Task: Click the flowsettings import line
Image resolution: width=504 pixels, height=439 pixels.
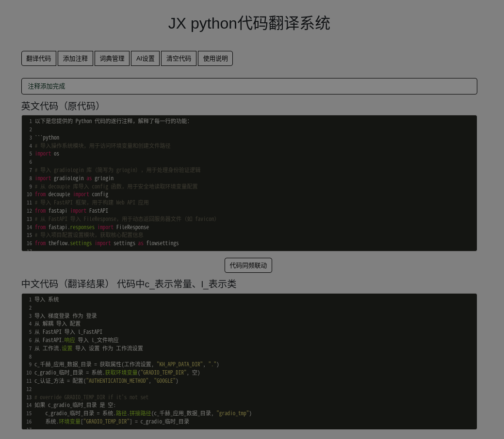Action: point(107,244)
